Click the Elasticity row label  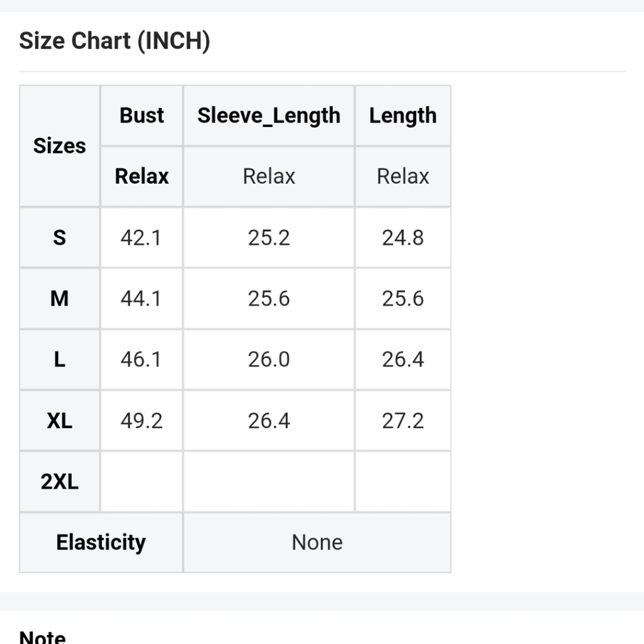pyautogui.click(x=101, y=542)
